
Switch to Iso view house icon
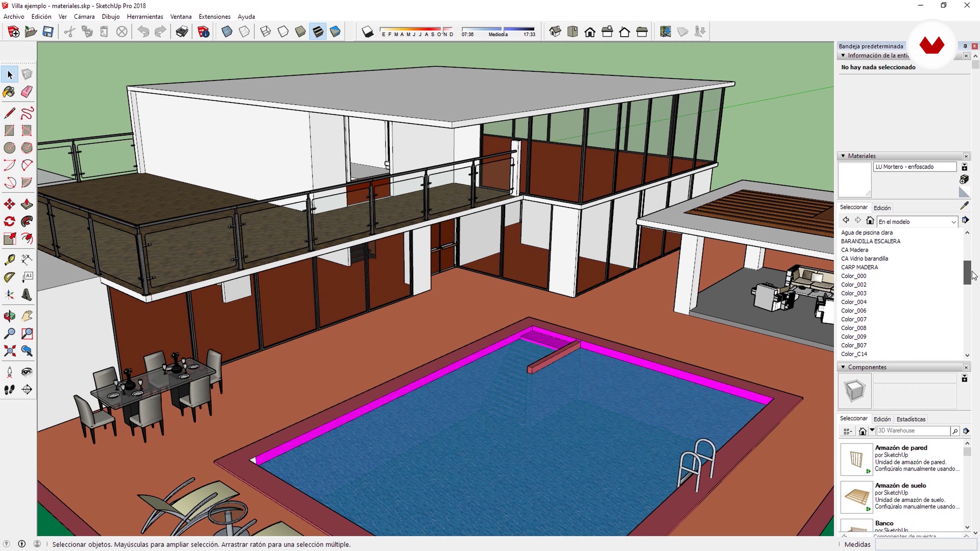coord(555,32)
